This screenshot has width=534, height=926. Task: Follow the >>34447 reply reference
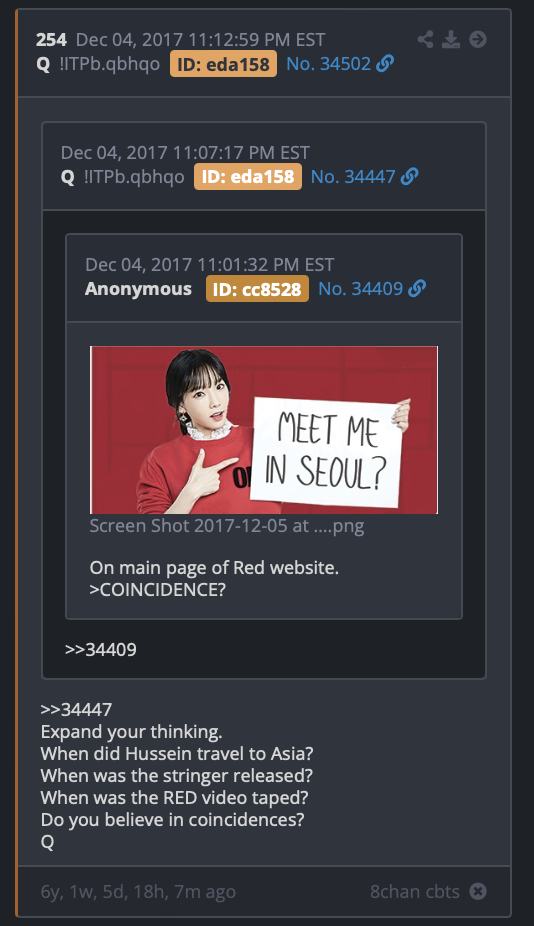(76, 709)
